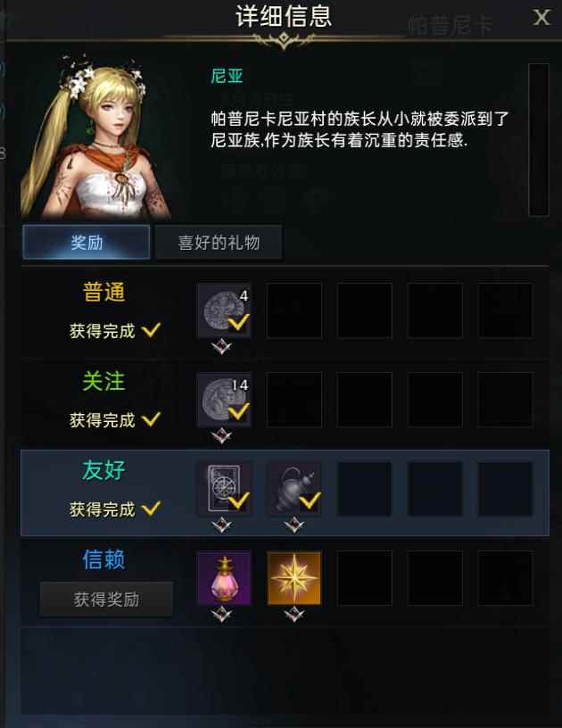
Task: Click the diamond marker below the pink bottle
Action: click(222, 615)
